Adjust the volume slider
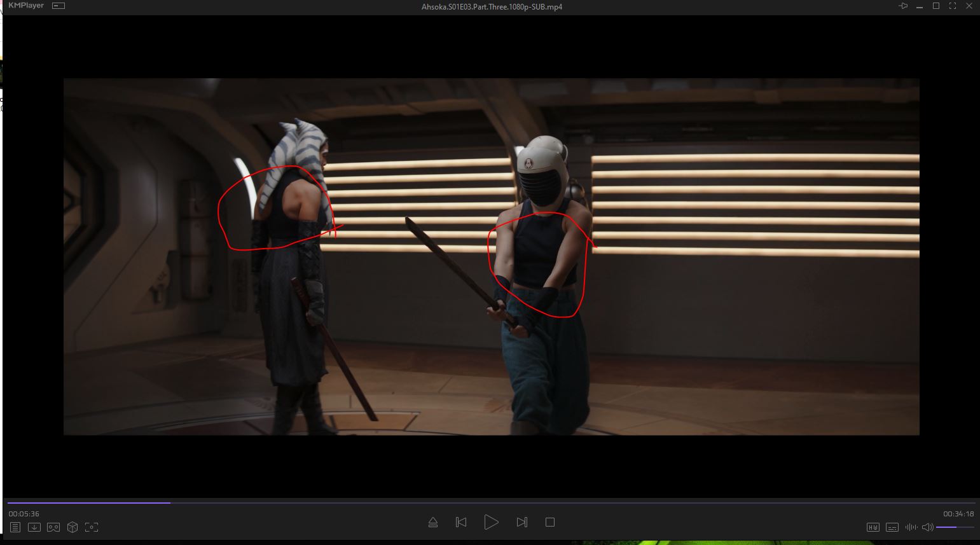Image resolution: width=980 pixels, height=545 pixels. (955, 527)
